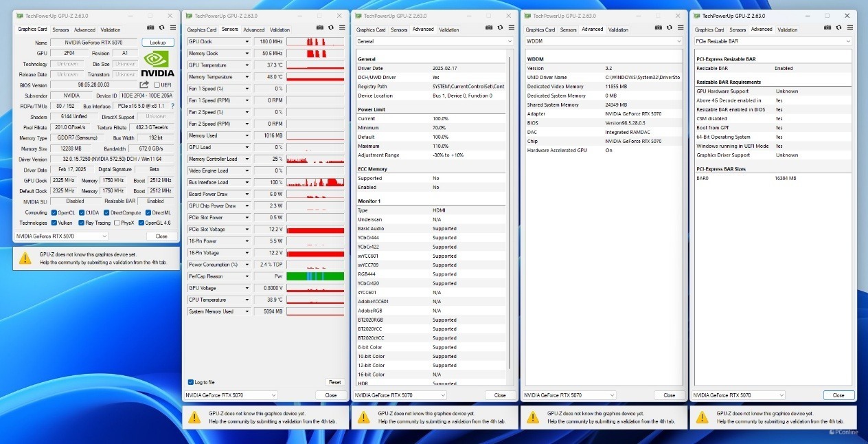
Task: Switch to Validation tab in the Sensors window
Action: (x=279, y=30)
